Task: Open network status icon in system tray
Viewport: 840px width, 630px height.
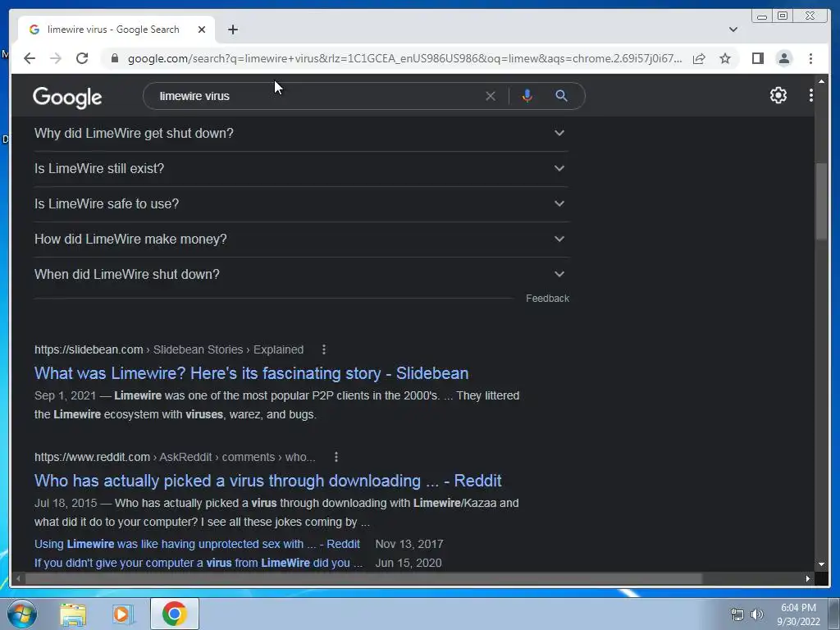Action: pos(737,614)
